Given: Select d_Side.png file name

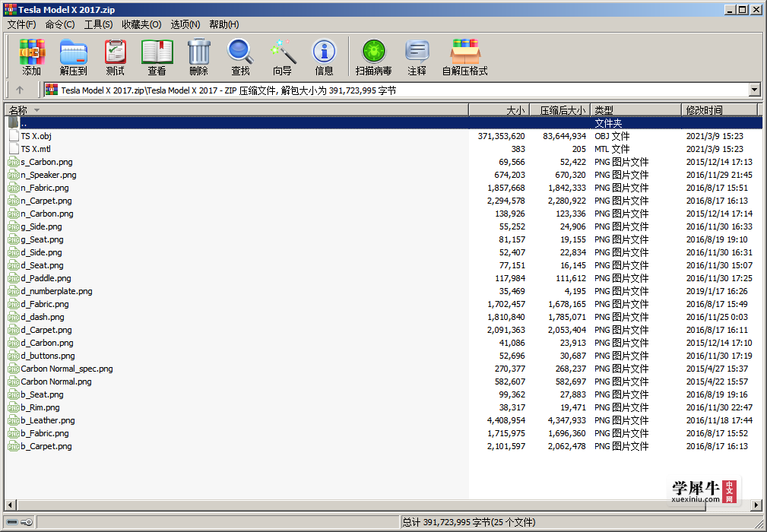Looking at the screenshot, I should [41, 252].
